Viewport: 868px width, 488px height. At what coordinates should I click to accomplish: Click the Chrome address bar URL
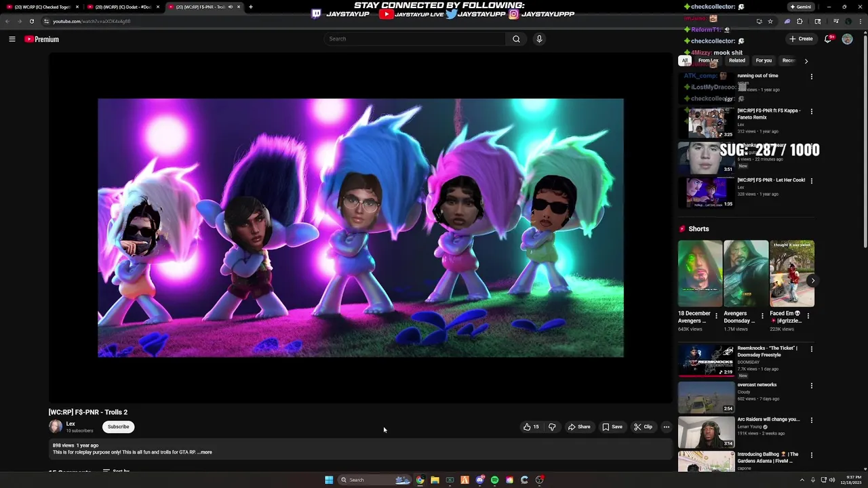(92, 21)
